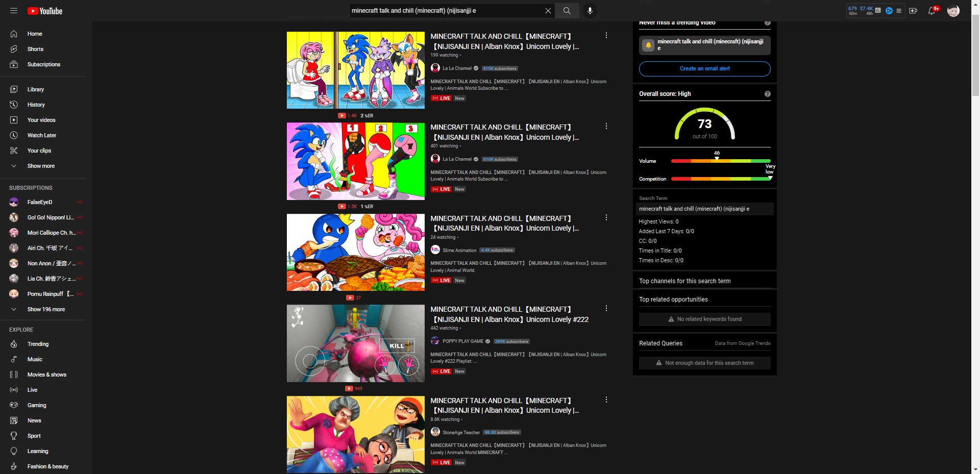980x474 pixels.
Task: Click the Movies & shows film icon
Action: (x=14, y=375)
